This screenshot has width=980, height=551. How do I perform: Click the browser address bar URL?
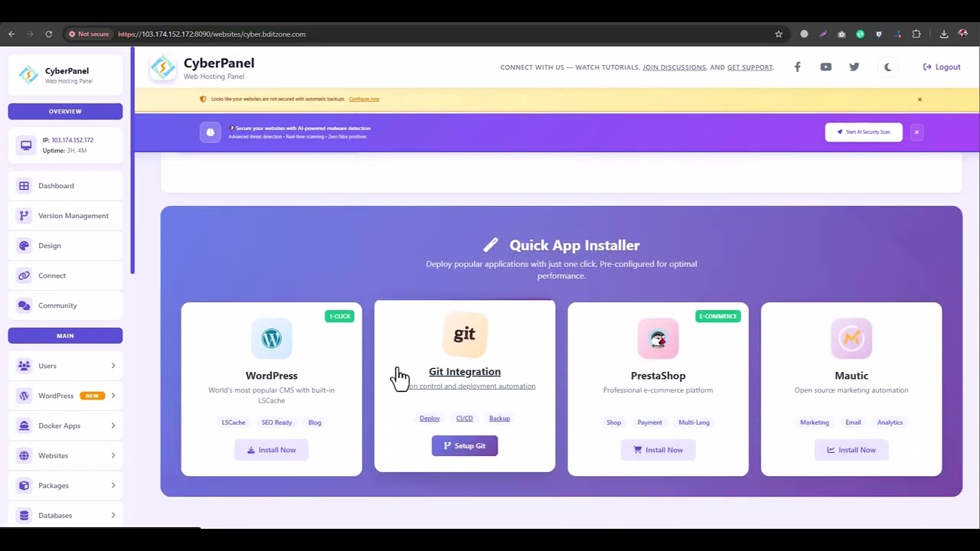pos(211,34)
